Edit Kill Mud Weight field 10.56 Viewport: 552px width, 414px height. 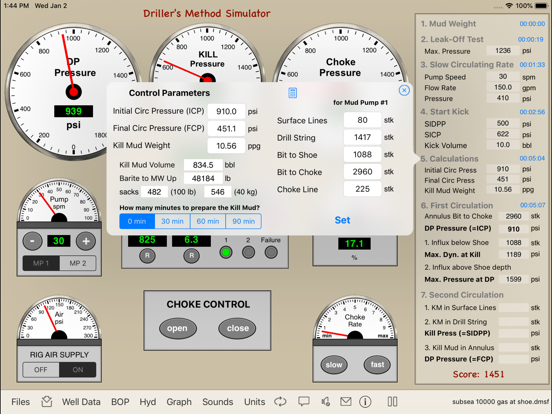(x=226, y=146)
